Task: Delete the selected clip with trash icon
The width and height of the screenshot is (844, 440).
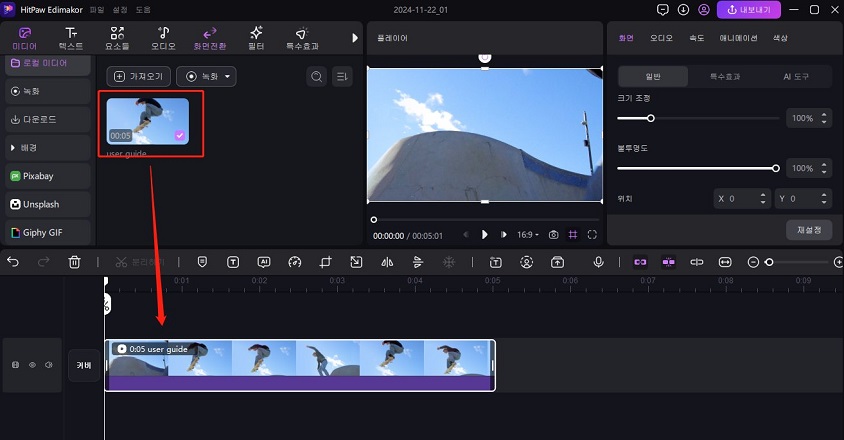Action: click(74, 262)
